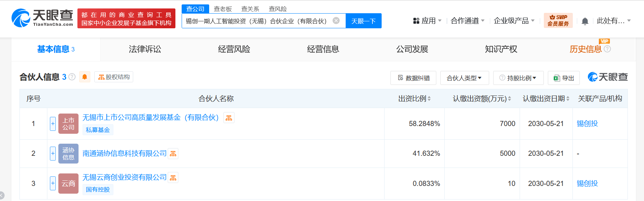Switch to the 法律诉讼 tab
Image resolution: width=644 pixels, height=201 pixels.
(145, 49)
